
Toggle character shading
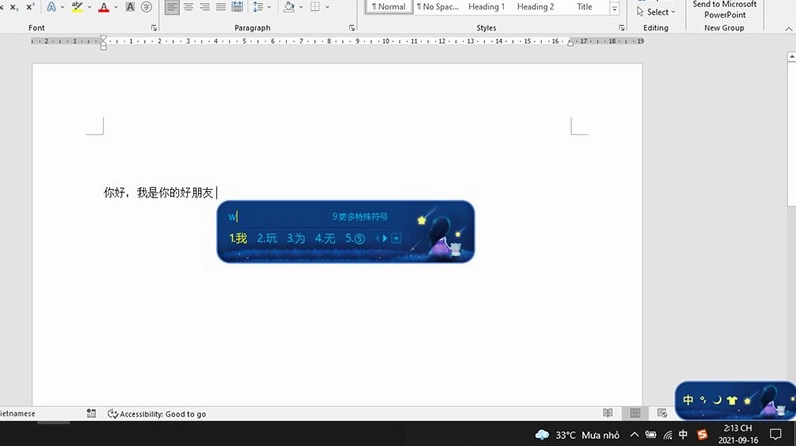[130, 7]
